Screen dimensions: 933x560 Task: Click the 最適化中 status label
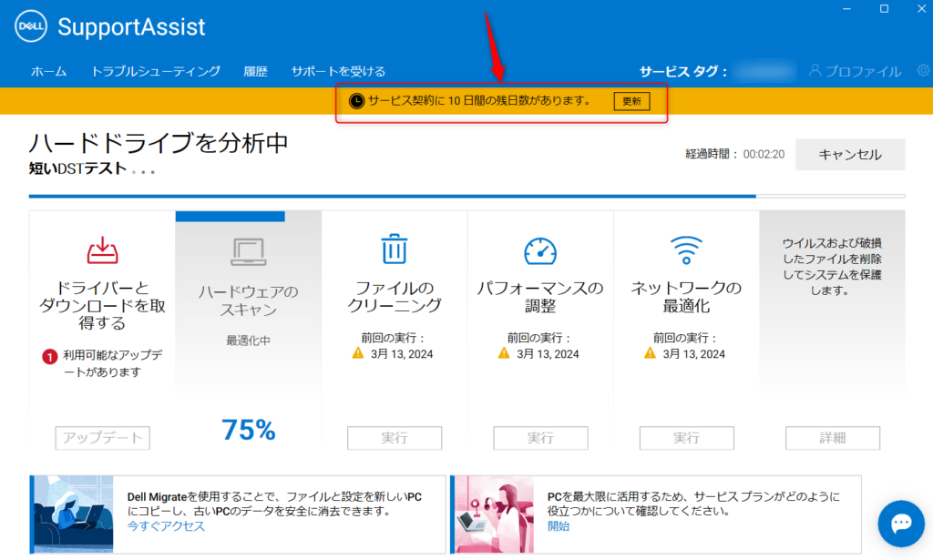pyautogui.click(x=248, y=341)
